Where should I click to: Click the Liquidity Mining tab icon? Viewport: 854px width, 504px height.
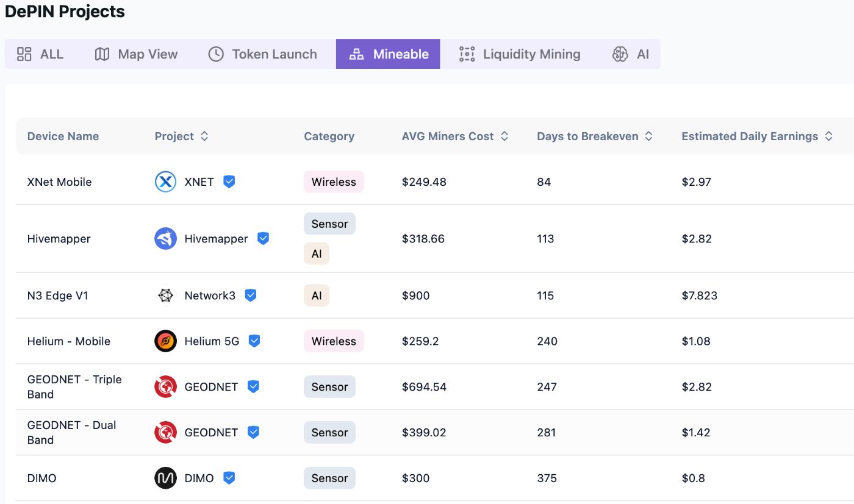click(467, 54)
